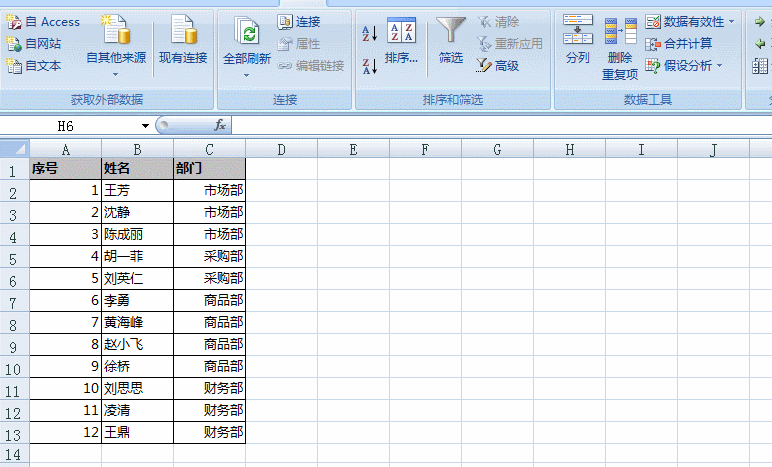Open the 数据有效性 dropdown arrow
This screenshot has width=772, height=467.
(731, 22)
